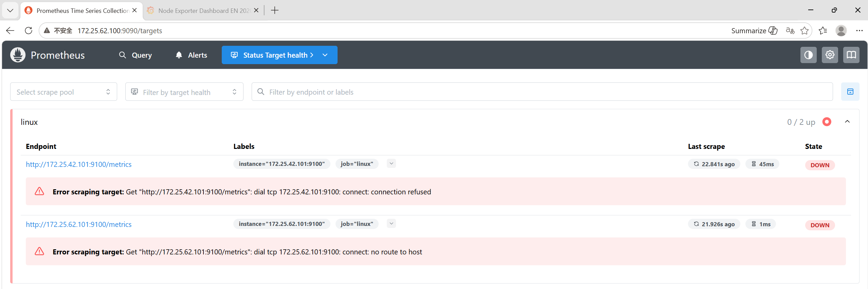The height and width of the screenshot is (289, 868).
Task: Expand labels for the 172.25.62.101 target
Action: pyautogui.click(x=391, y=224)
